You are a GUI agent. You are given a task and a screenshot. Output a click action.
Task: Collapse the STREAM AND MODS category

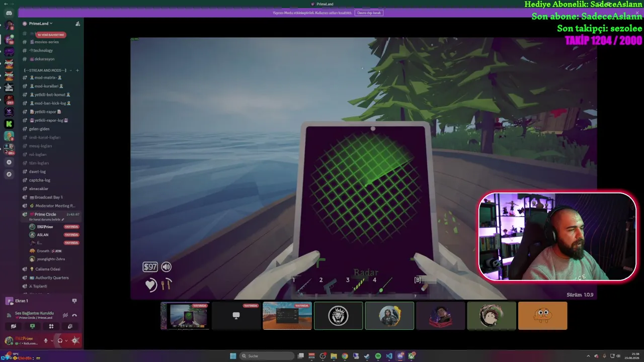pos(45,70)
